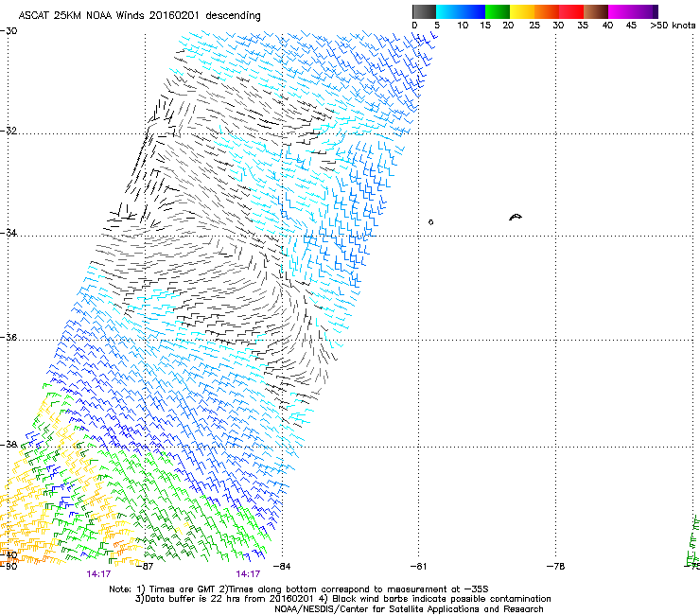Click the purple 14:17 time left of the -87 label
This screenshot has height=615, width=700.
pos(98,574)
